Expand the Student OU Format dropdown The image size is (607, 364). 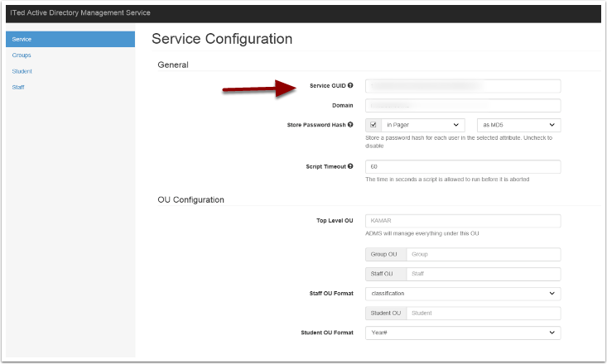pos(462,333)
